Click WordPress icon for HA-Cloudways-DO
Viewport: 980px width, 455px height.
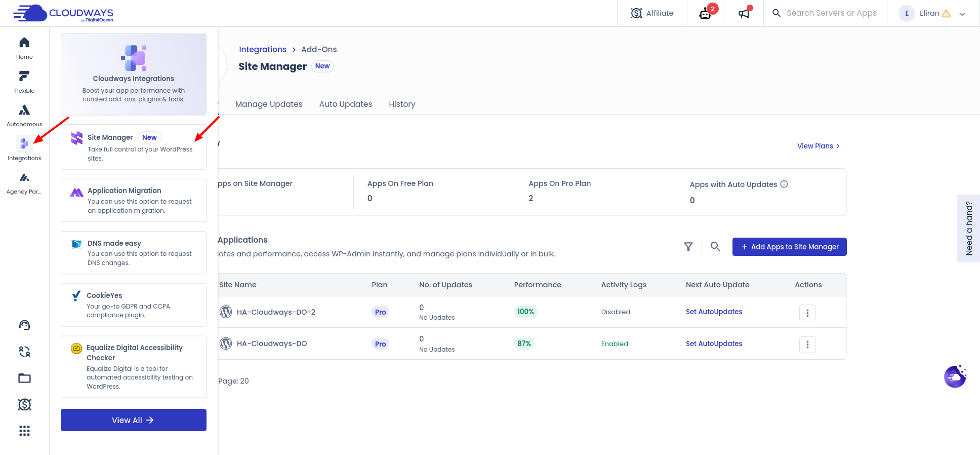226,344
